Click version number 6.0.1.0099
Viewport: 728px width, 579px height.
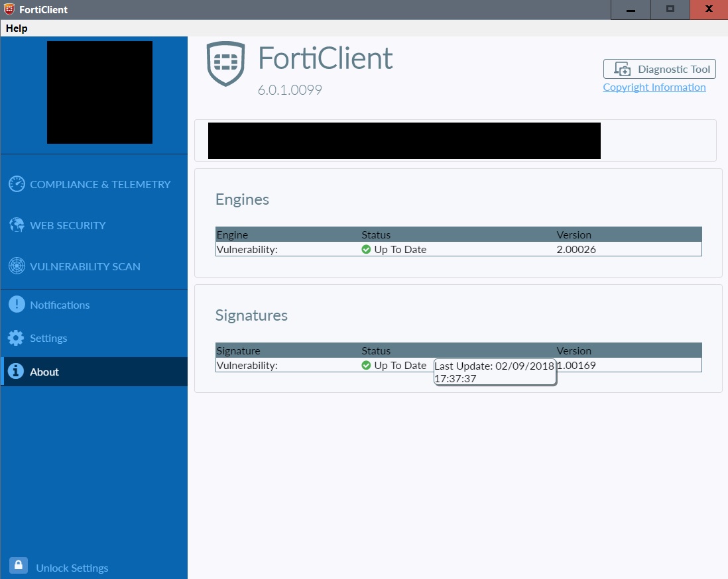[x=290, y=89]
